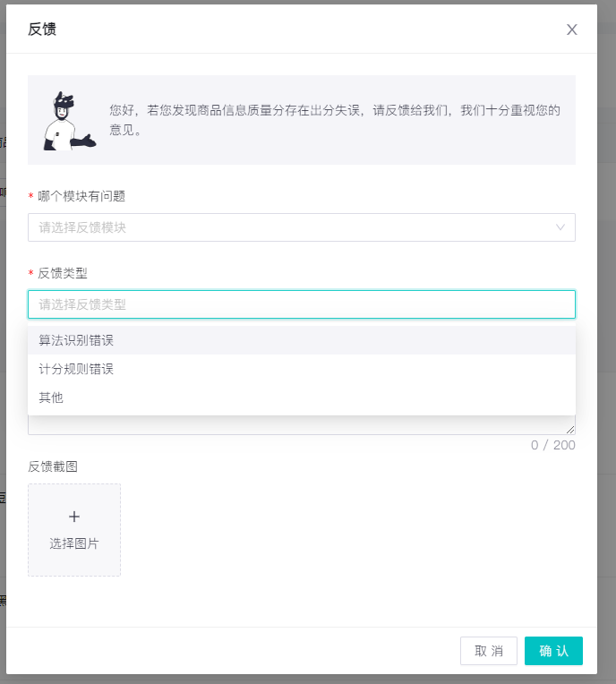Viewport: 616px width, 684px height.
Task: Click the plus icon to add screenshot
Action: click(74, 517)
